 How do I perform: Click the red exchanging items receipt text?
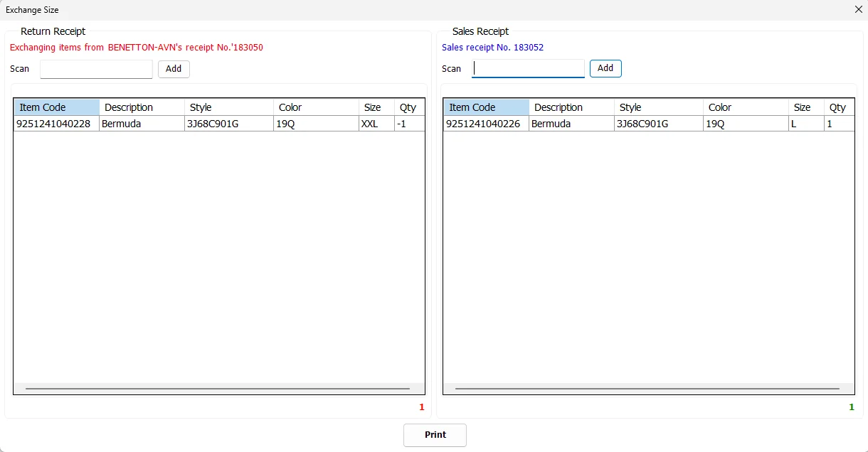pos(137,48)
